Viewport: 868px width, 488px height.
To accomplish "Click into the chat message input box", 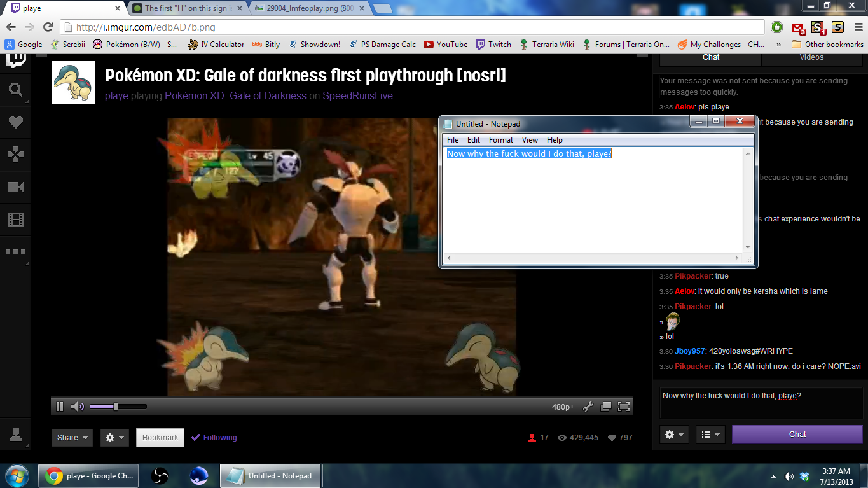I will (761, 403).
